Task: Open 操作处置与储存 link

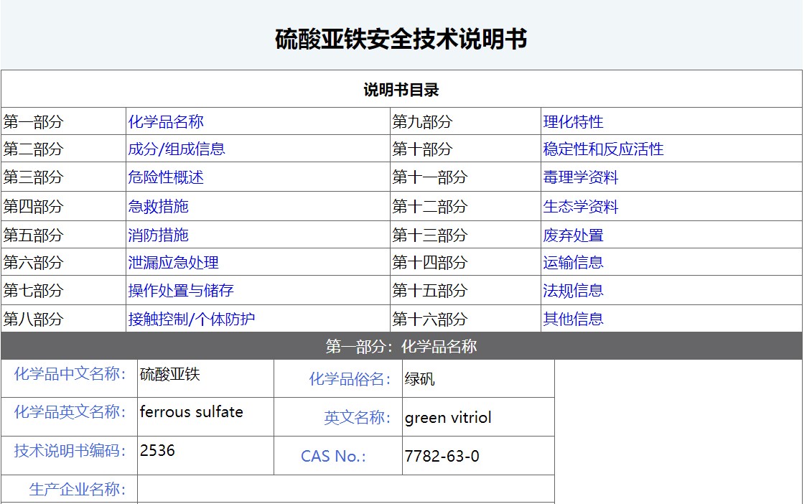Action: 181,291
